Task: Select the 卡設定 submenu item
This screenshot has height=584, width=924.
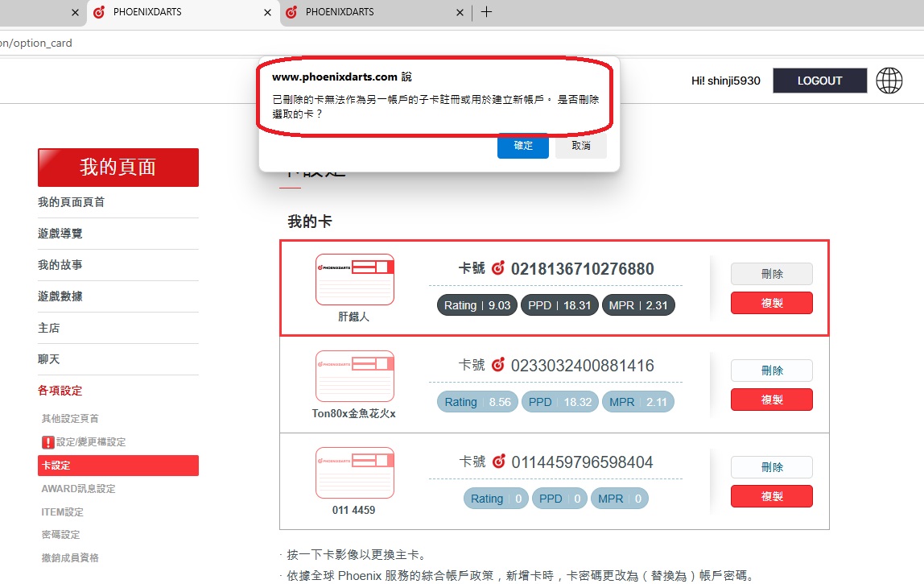Action: tap(118, 466)
